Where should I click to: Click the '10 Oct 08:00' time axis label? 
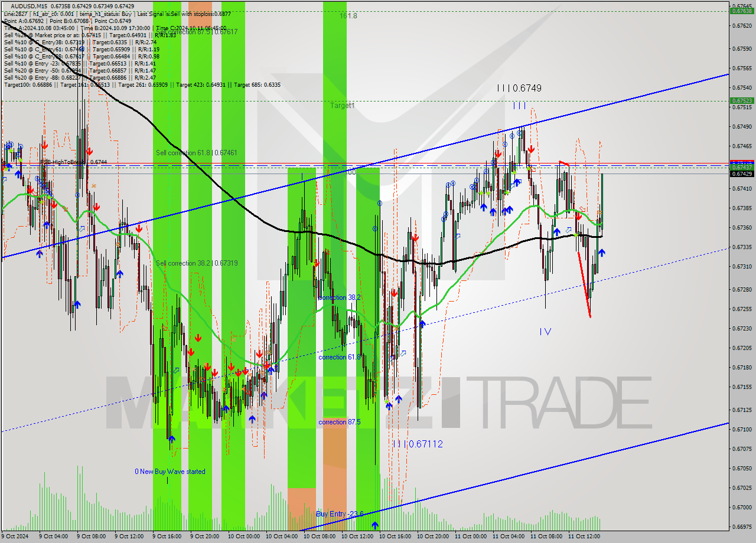tap(318, 537)
